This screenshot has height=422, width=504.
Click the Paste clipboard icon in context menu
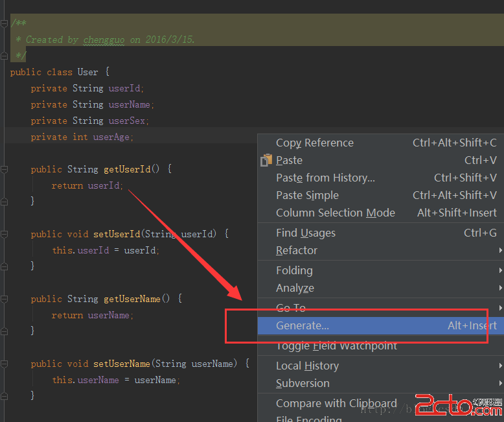click(x=266, y=160)
